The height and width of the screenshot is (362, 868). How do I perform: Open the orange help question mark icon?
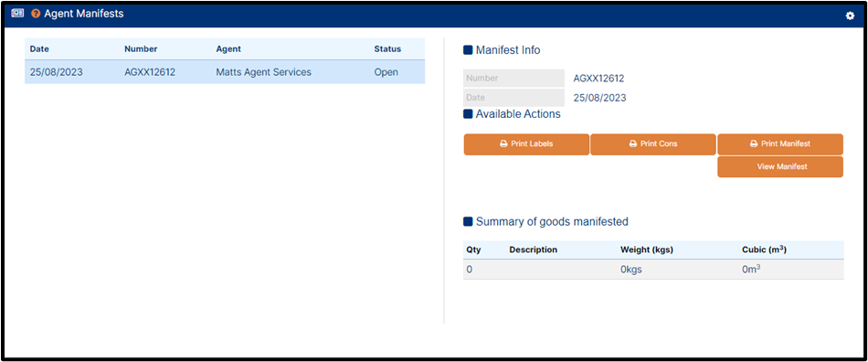point(36,14)
